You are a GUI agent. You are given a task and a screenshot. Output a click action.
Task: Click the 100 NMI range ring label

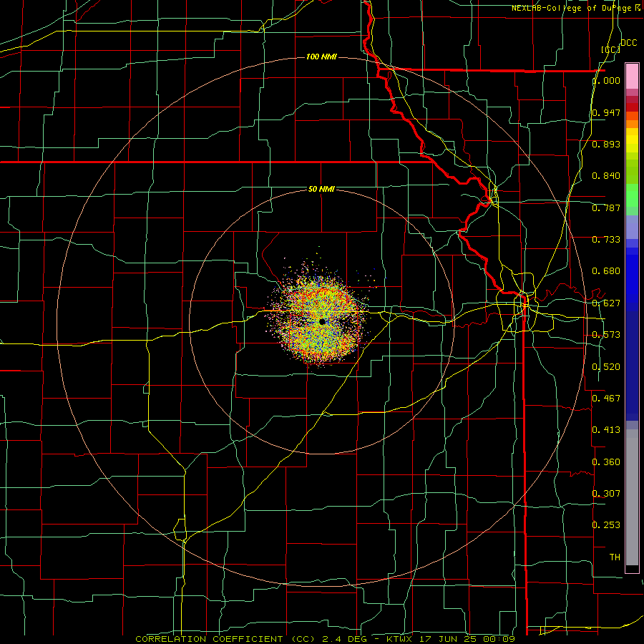[321, 57]
